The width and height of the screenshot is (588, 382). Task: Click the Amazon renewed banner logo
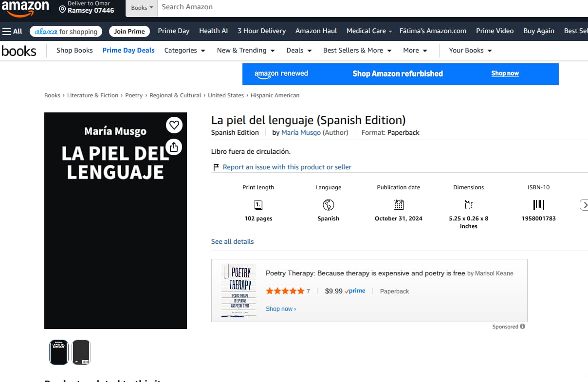click(x=281, y=74)
